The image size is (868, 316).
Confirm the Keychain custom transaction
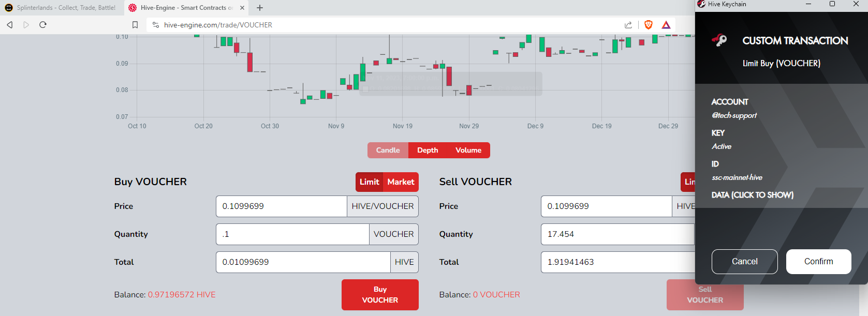(x=819, y=262)
